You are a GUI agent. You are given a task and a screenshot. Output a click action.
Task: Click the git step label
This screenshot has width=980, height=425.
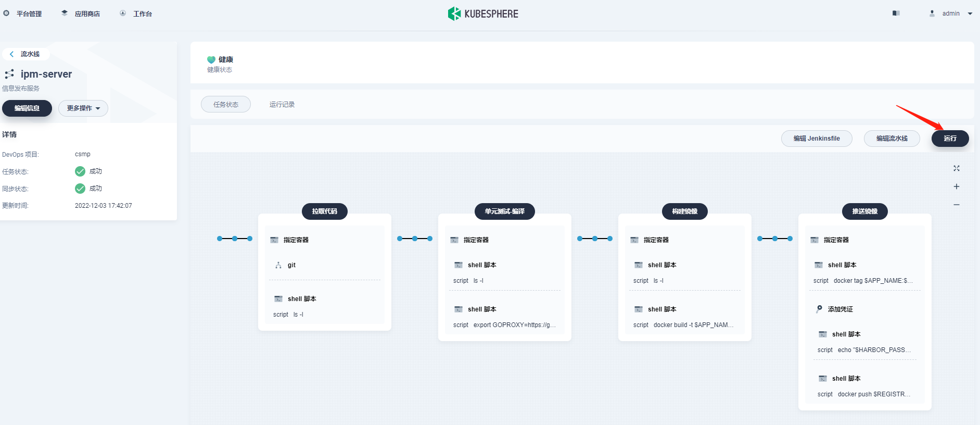tap(291, 265)
